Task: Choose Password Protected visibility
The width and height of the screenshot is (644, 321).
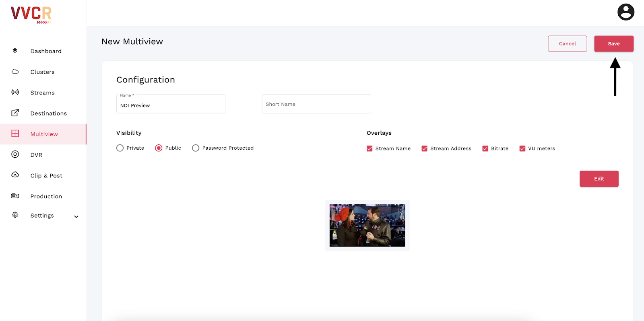Action: 196,148
